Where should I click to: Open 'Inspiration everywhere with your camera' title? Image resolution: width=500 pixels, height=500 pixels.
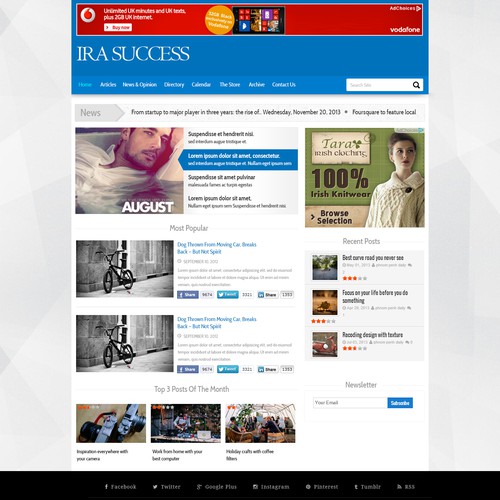click(x=102, y=455)
